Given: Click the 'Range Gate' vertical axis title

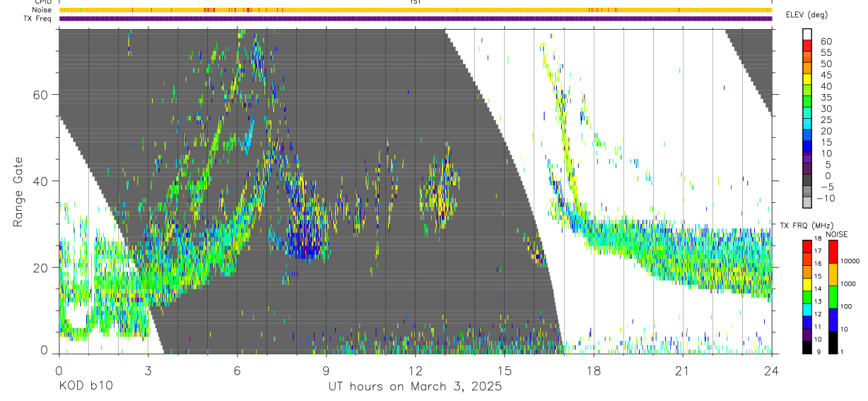Looking at the screenshot, I should coord(18,192).
